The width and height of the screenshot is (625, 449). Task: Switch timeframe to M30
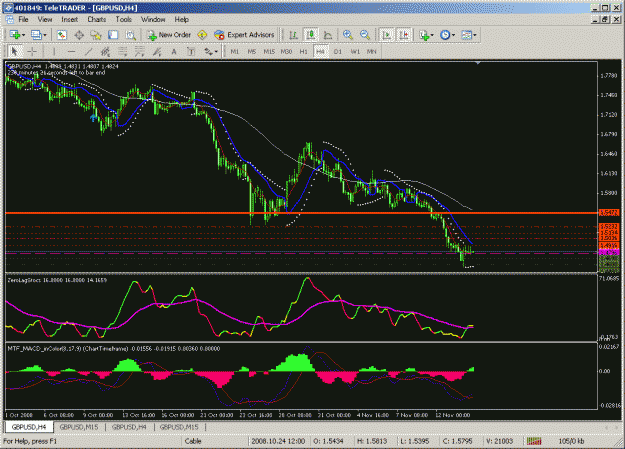click(286, 51)
